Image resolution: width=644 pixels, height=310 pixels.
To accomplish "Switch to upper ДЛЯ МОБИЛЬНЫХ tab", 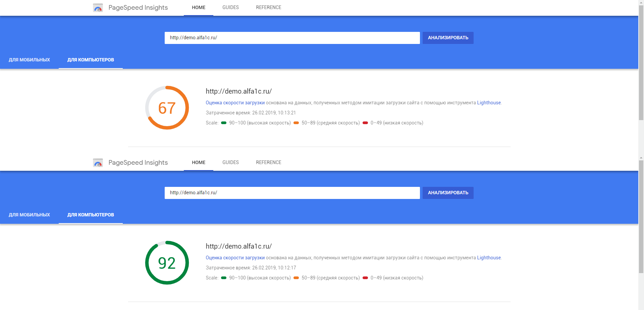I will coord(29,60).
